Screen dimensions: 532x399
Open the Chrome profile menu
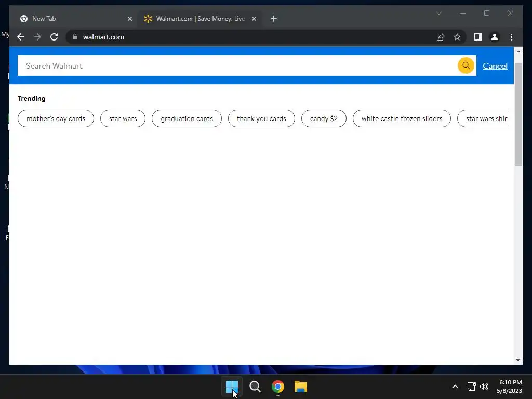coord(495,37)
